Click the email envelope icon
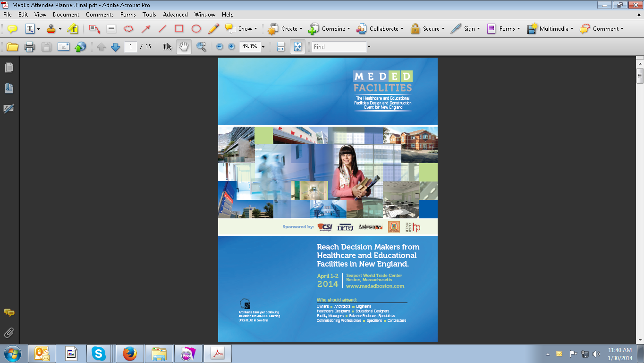 click(63, 47)
